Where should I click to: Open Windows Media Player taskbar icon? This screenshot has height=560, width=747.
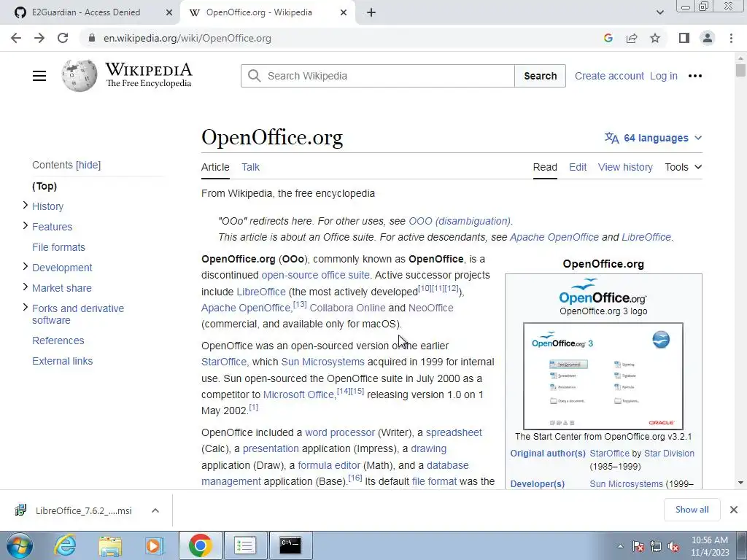coord(155,545)
